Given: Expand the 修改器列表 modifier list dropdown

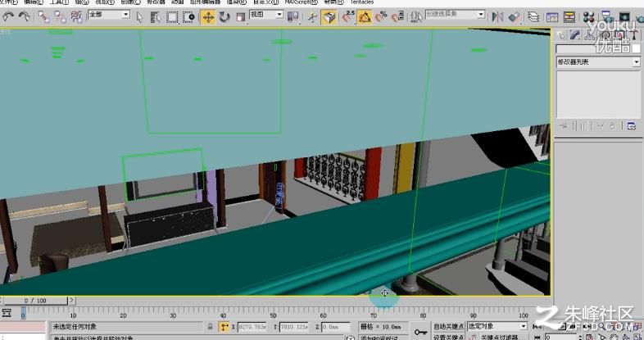Looking at the screenshot, I should pos(598,62).
